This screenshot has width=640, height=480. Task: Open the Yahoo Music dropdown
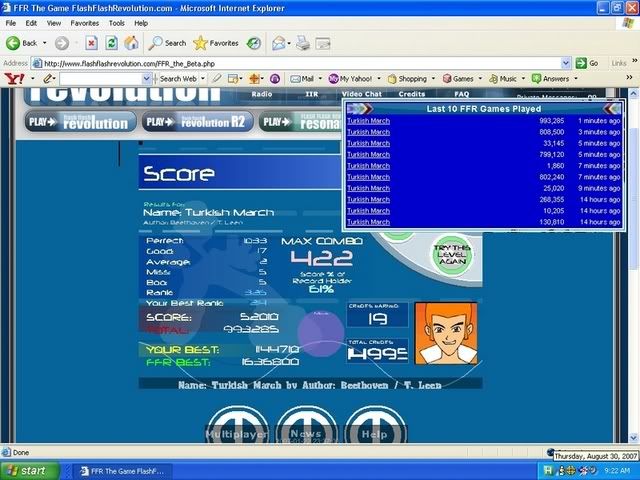pos(523,78)
